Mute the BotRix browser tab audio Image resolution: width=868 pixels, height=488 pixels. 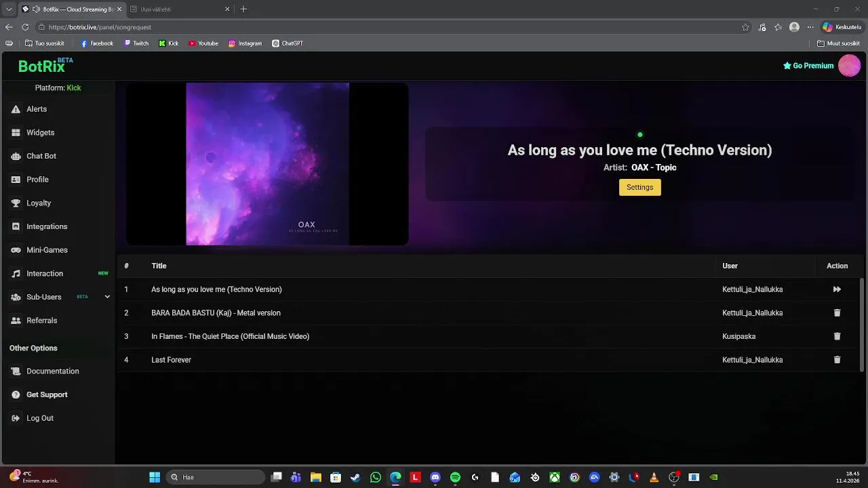[36, 9]
